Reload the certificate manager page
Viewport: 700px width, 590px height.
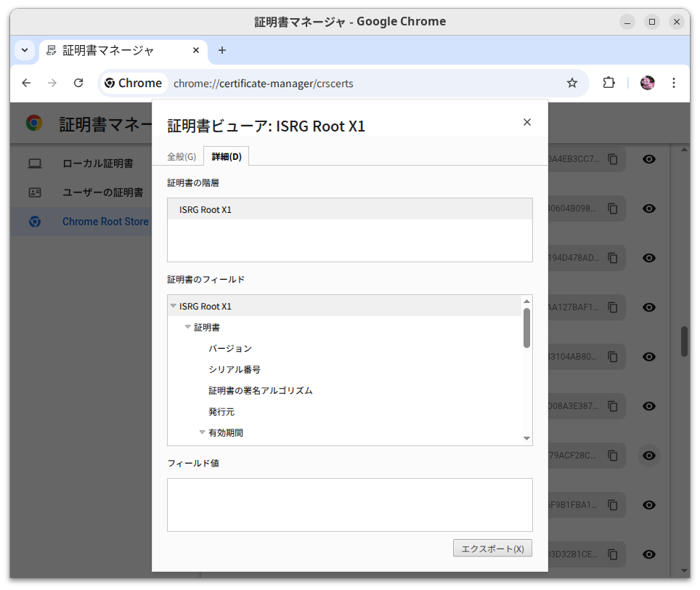tap(78, 83)
